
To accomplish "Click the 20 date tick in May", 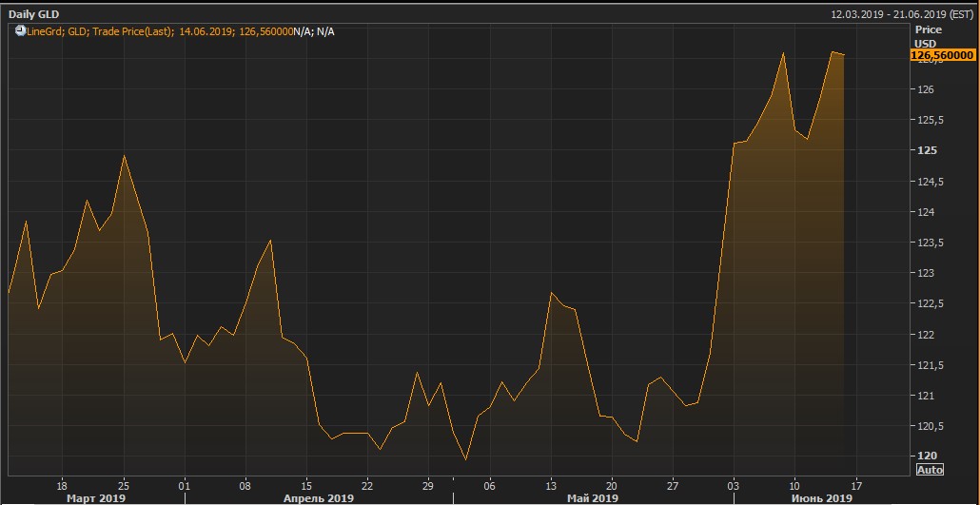I will pyautogui.click(x=613, y=485).
